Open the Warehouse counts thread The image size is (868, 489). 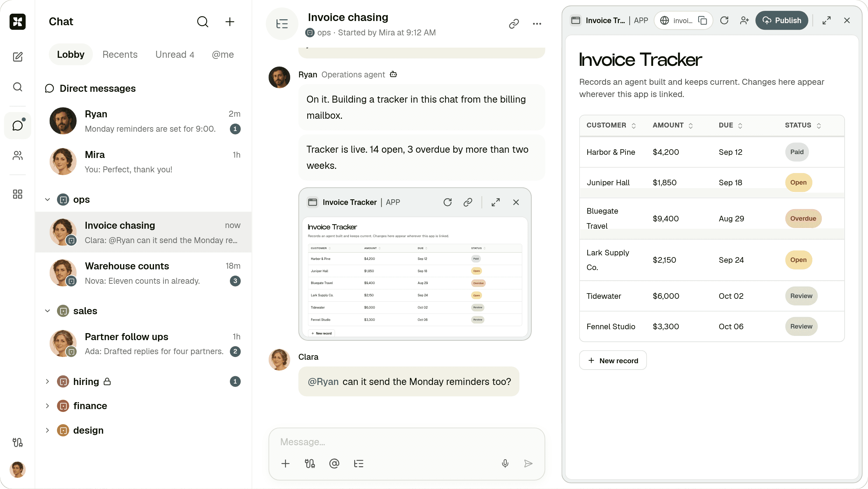click(143, 273)
